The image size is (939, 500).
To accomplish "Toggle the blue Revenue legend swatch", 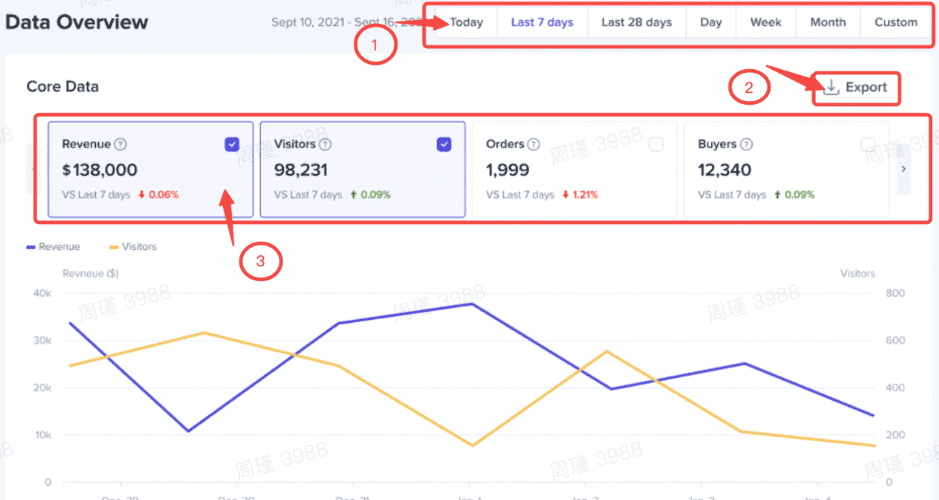I will pos(31,247).
